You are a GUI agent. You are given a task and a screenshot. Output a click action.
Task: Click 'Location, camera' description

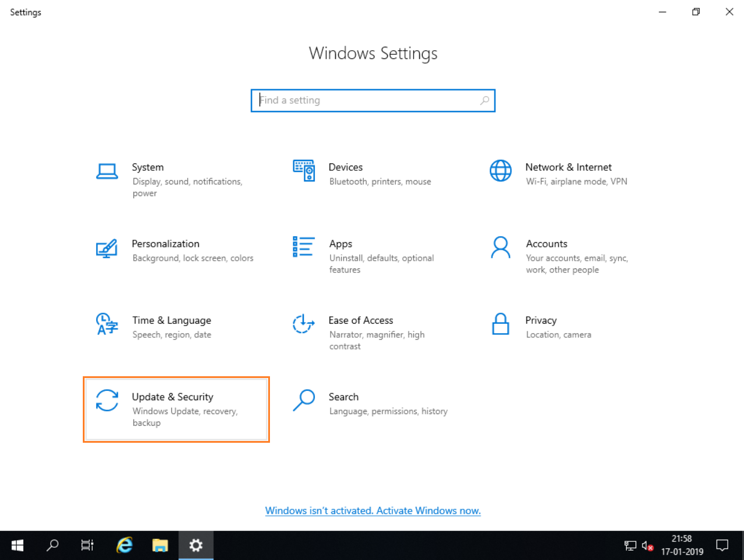[559, 334]
